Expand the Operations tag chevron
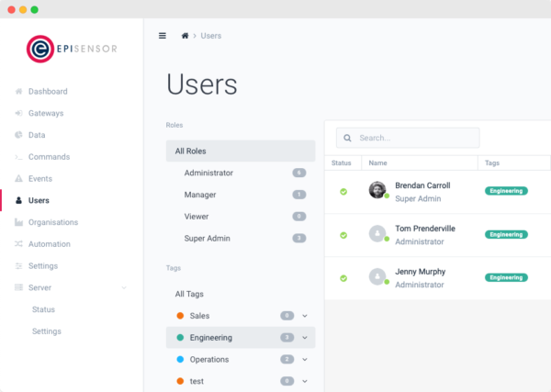 point(305,359)
